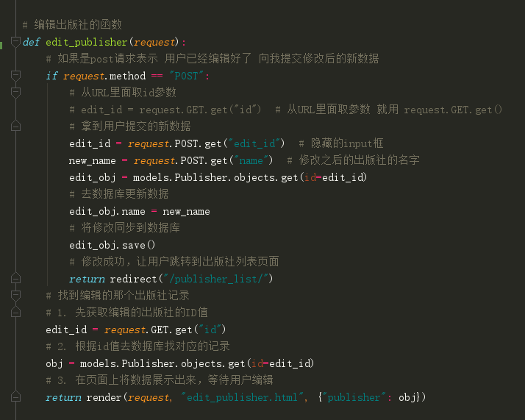Click fold end marker at return render line
This screenshot has height=420, width=525.
(x=15, y=397)
